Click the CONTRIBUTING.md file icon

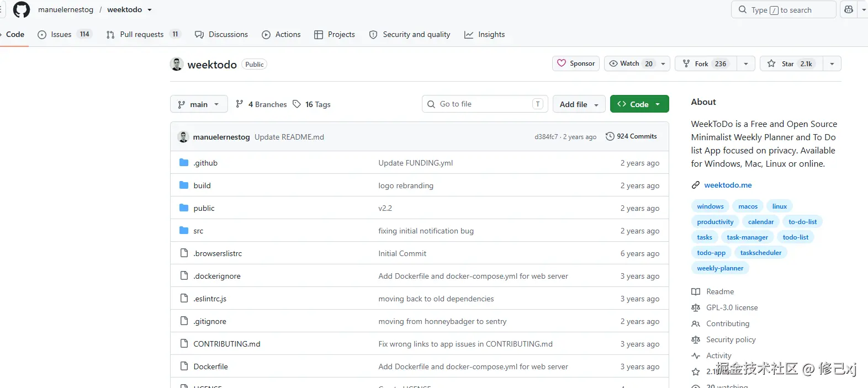(184, 343)
